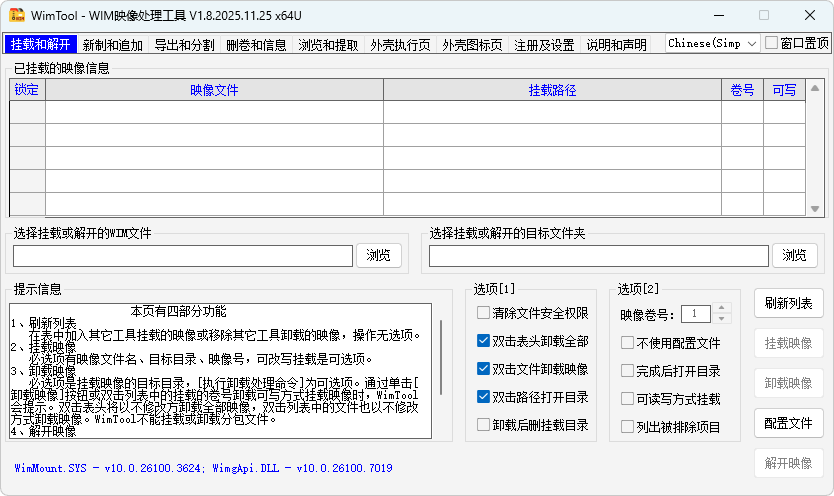The width and height of the screenshot is (834, 496).
Task: Enable 列出被排除项目 checkbox
Action: (x=628, y=427)
